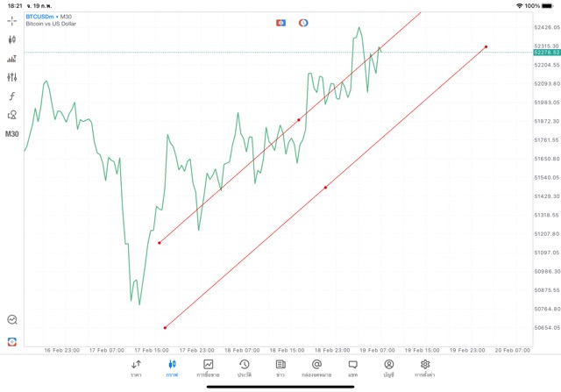Switch chart type via the candlestick icon
Image resolution: width=561 pixels, height=392 pixels.
pos(12,39)
